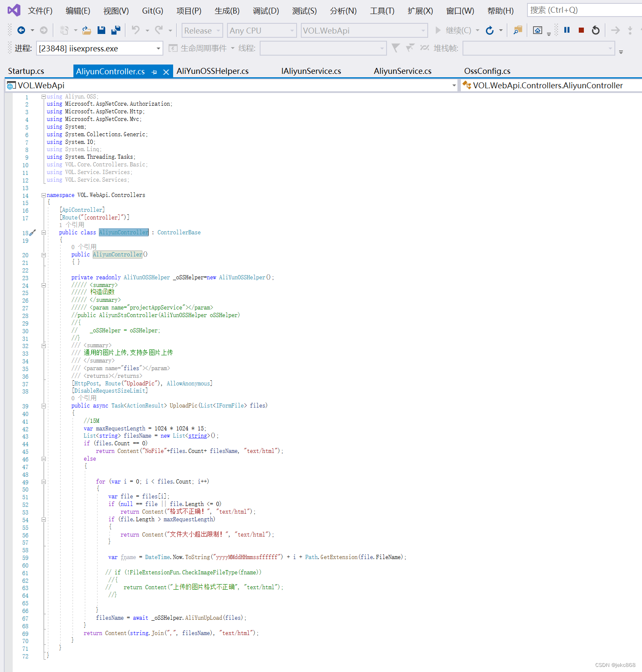Expand the VOL.WebApi project scope dropdown
Screen dimensions: 642x672
tap(454, 85)
